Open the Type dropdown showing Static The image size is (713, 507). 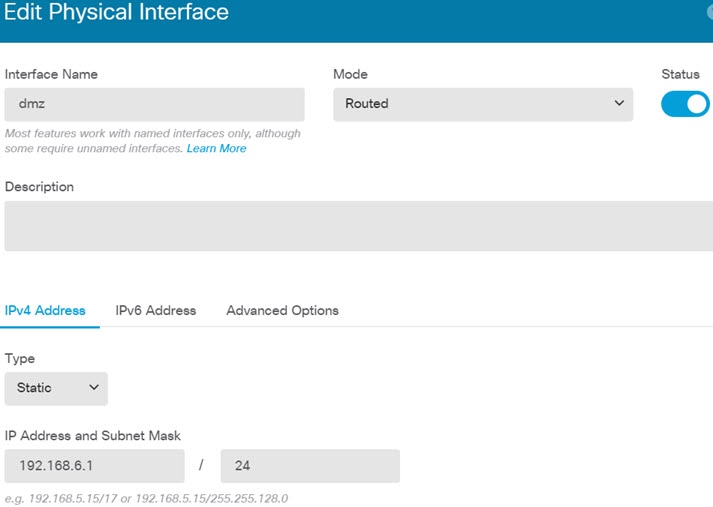pos(56,388)
